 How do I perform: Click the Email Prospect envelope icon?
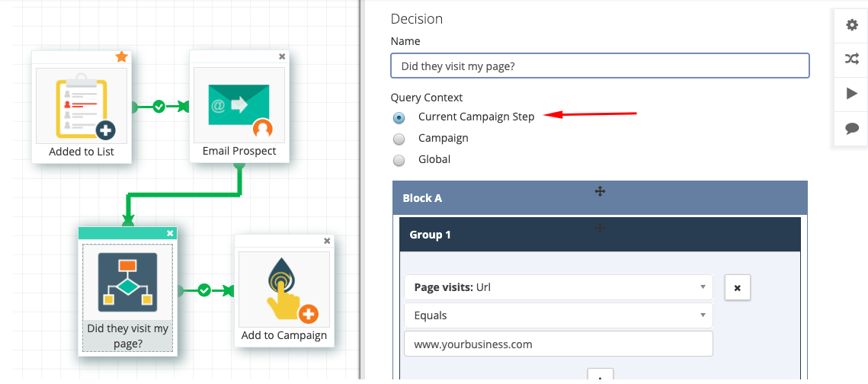point(239,106)
